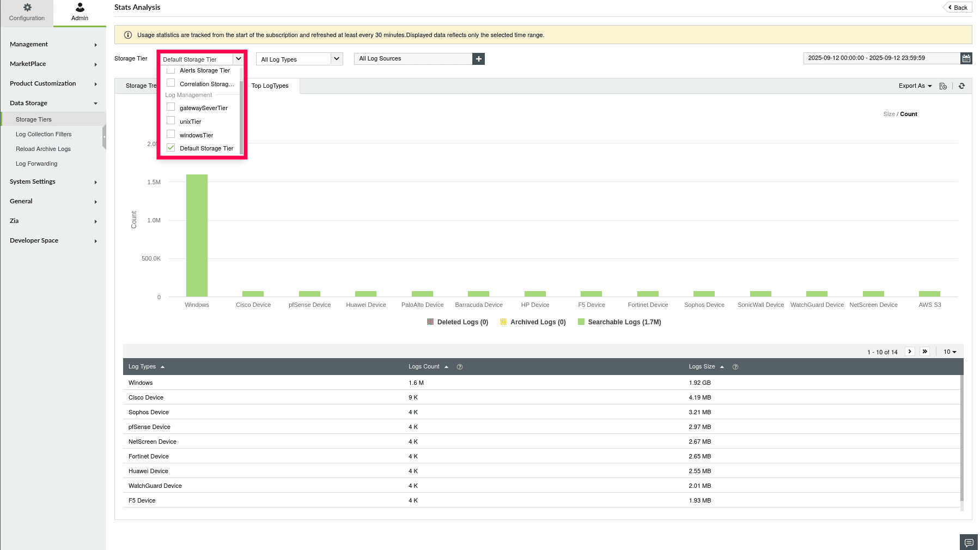
Task: Check the unixTier option
Action: point(171,120)
